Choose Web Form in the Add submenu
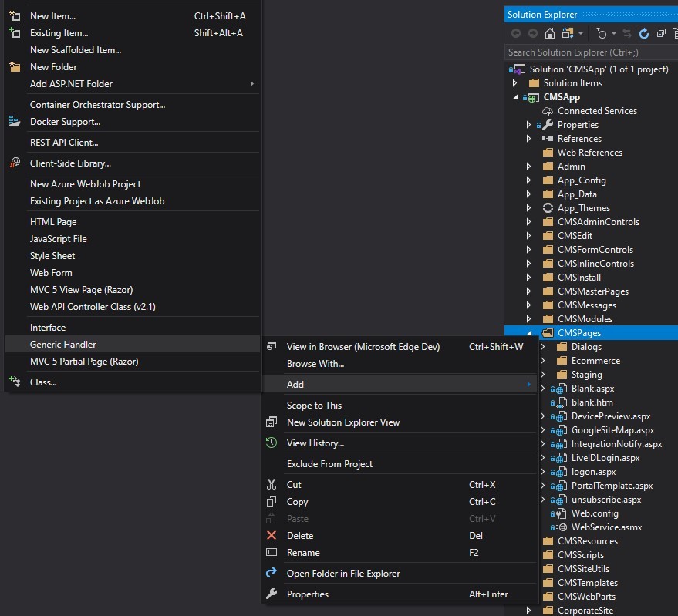Viewport: 678px width, 616px height. [133, 273]
